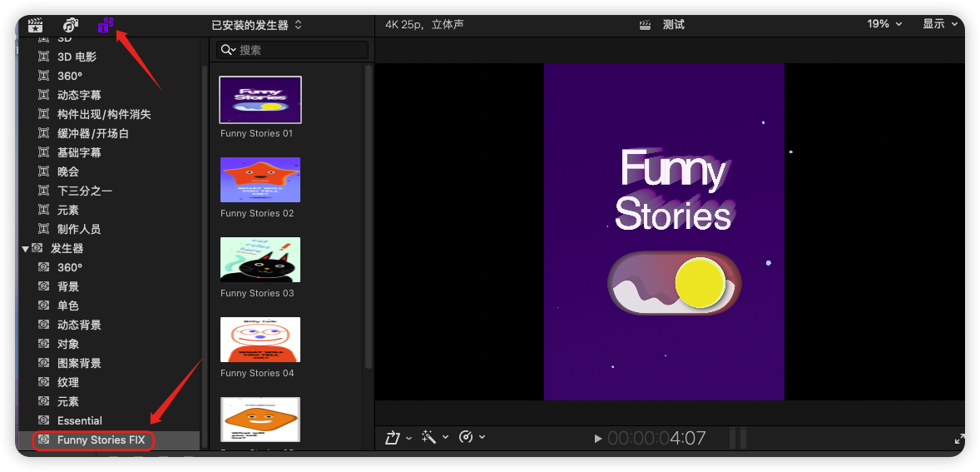Enter full screen viewer with arrows icon
The height and width of the screenshot is (472, 980).
[x=959, y=440]
